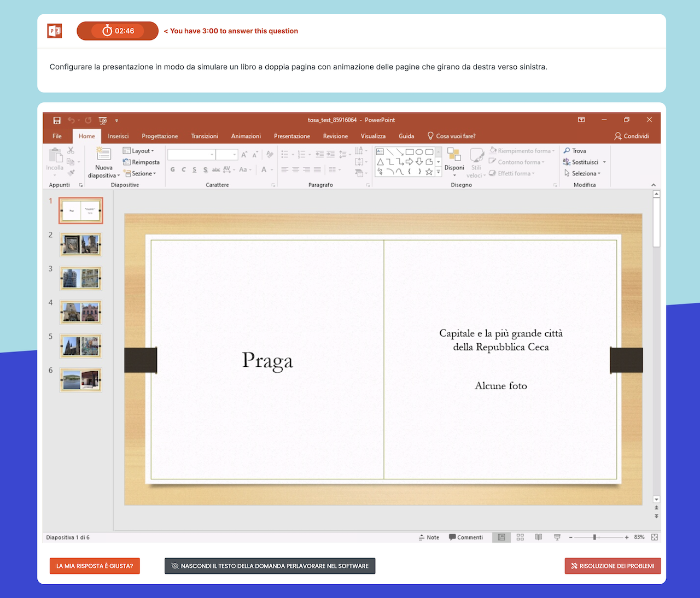Open Reading view from status bar
The image size is (700, 598).
(x=539, y=537)
